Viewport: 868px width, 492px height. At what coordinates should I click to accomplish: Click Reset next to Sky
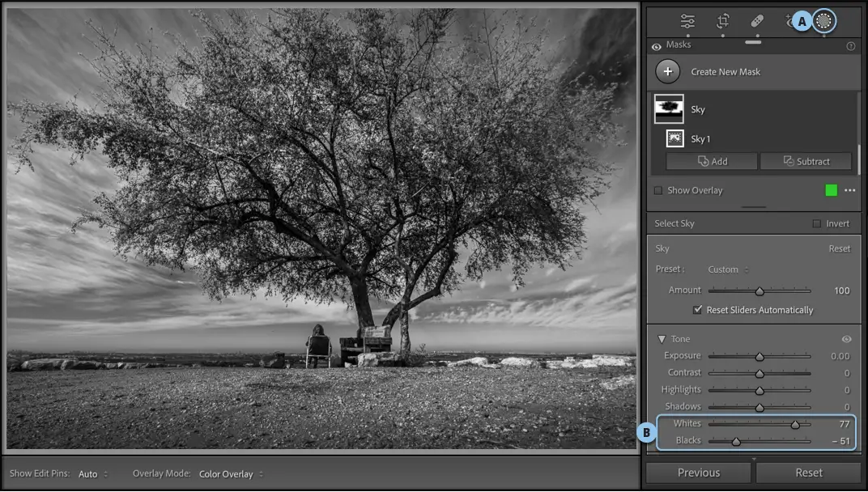click(839, 248)
